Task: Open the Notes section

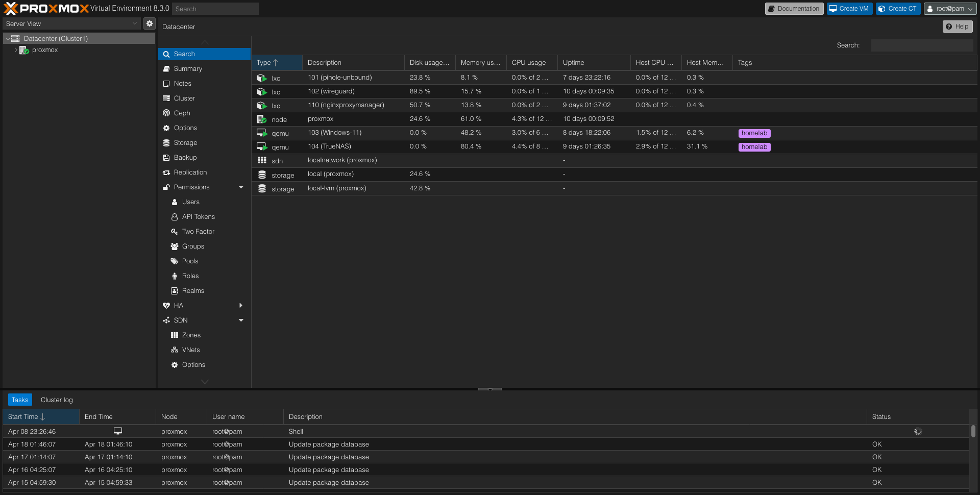Action: click(204, 83)
